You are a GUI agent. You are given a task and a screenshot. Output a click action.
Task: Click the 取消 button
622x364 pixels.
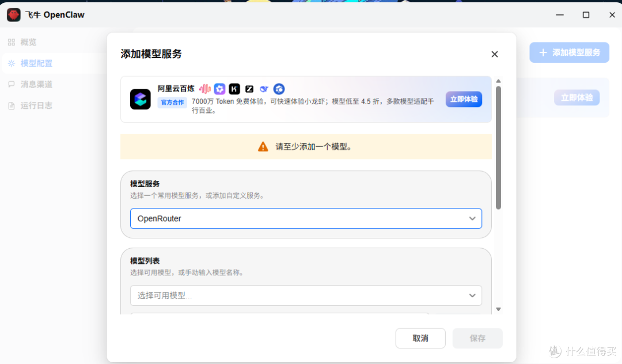(420, 338)
